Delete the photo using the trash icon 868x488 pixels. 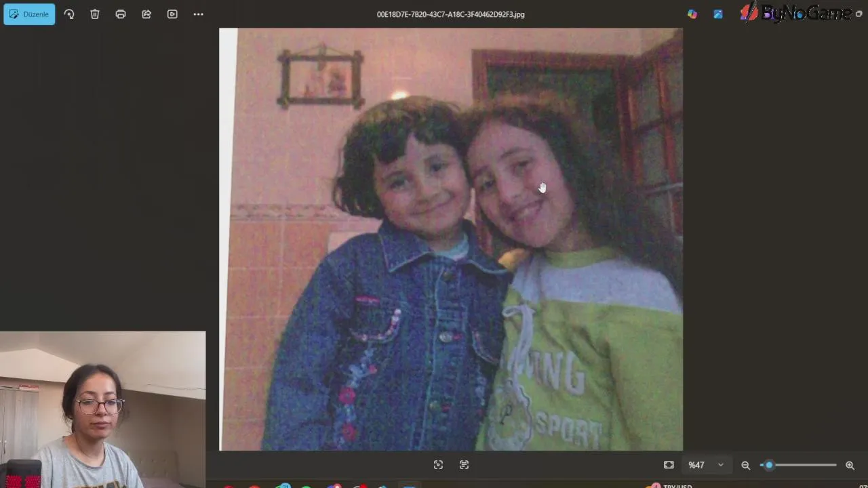[95, 14]
